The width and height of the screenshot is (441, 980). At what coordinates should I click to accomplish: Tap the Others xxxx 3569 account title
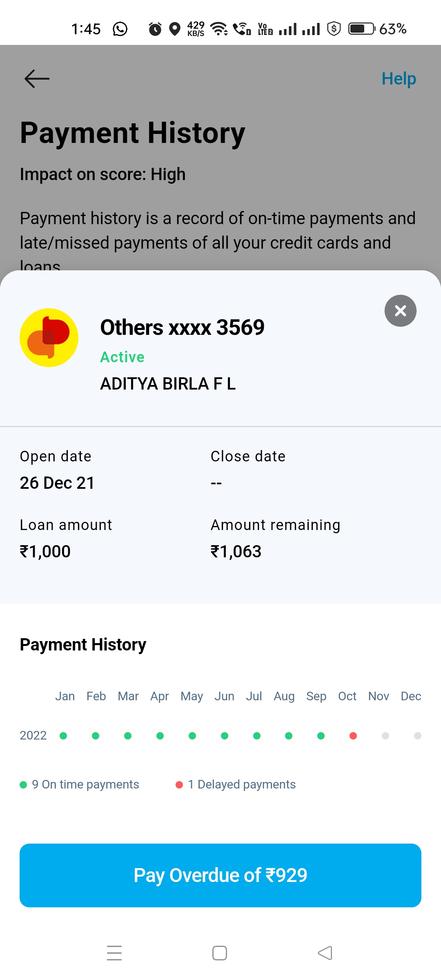tap(182, 327)
